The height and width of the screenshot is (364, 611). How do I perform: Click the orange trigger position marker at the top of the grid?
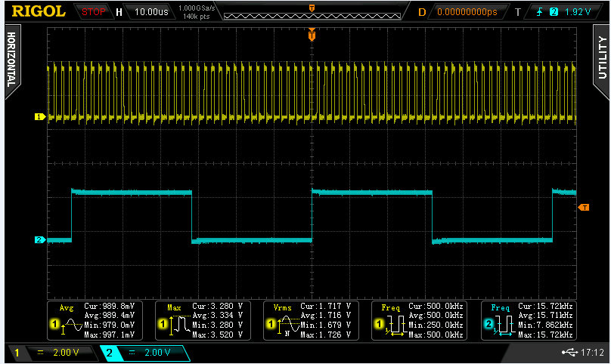tap(312, 35)
